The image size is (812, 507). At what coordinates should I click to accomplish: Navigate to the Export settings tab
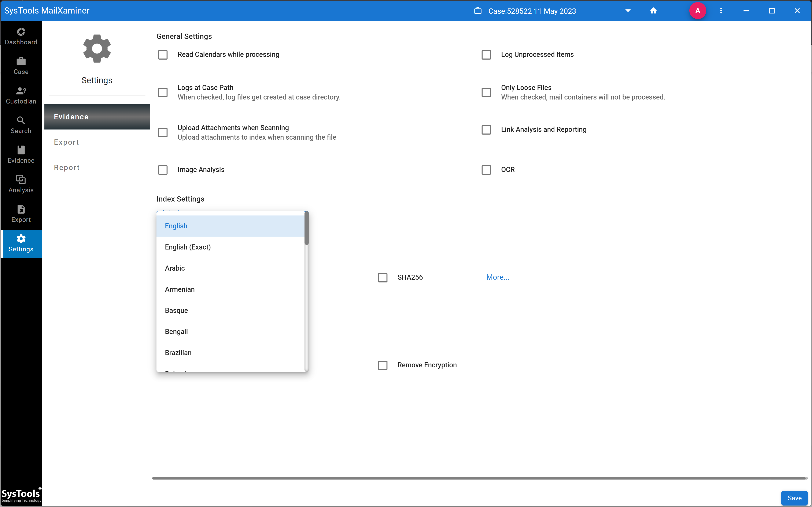66,142
